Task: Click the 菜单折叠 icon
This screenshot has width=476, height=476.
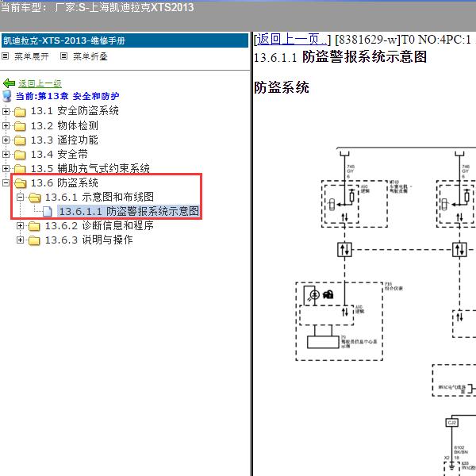Action: click(x=63, y=56)
